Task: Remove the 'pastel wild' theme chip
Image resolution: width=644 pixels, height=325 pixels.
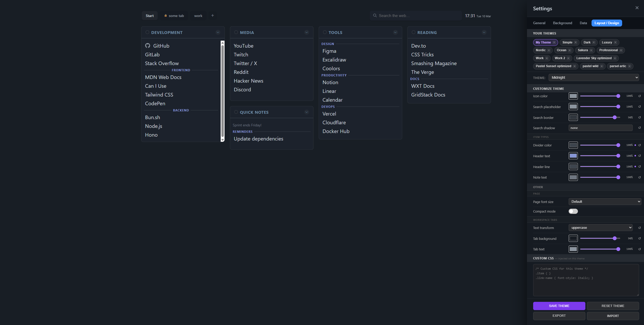Action: tap(602, 66)
